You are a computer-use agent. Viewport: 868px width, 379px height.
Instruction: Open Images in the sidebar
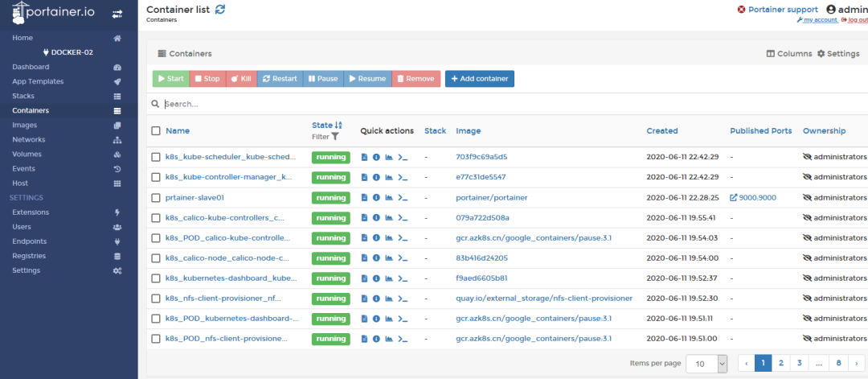(25, 126)
